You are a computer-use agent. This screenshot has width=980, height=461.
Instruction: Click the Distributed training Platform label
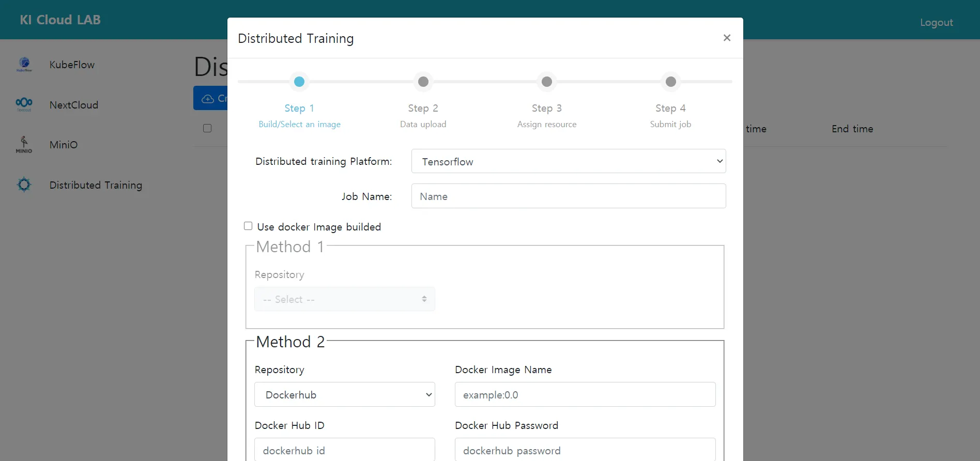click(324, 161)
